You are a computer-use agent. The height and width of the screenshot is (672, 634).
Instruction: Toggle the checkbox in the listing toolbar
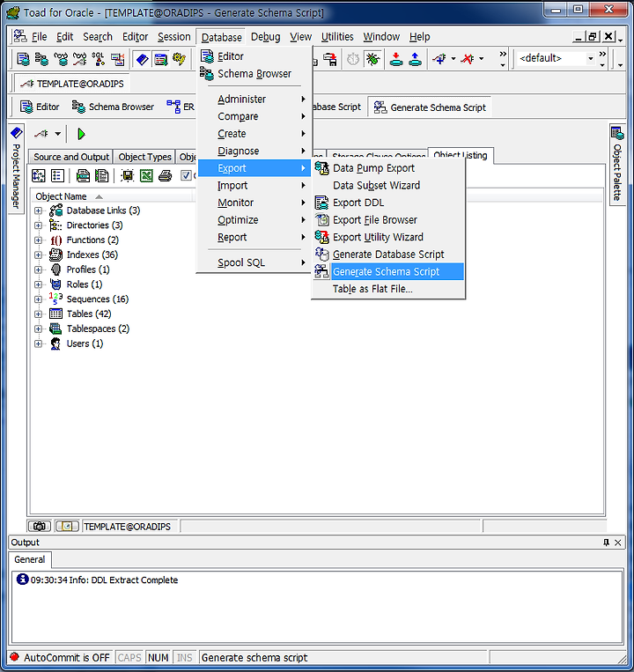[x=186, y=175]
